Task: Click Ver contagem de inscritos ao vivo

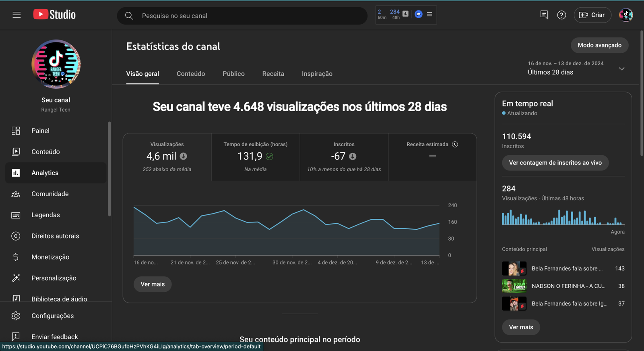Action: pyautogui.click(x=555, y=163)
